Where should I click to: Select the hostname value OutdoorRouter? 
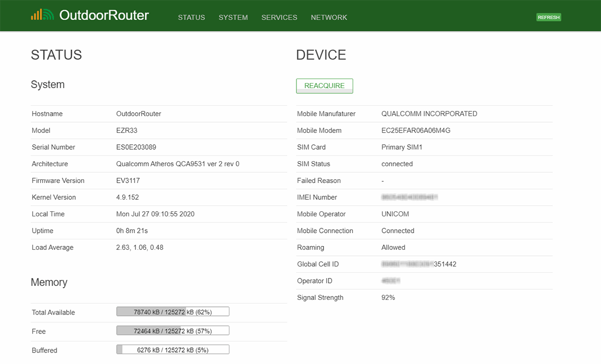(x=139, y=114)
